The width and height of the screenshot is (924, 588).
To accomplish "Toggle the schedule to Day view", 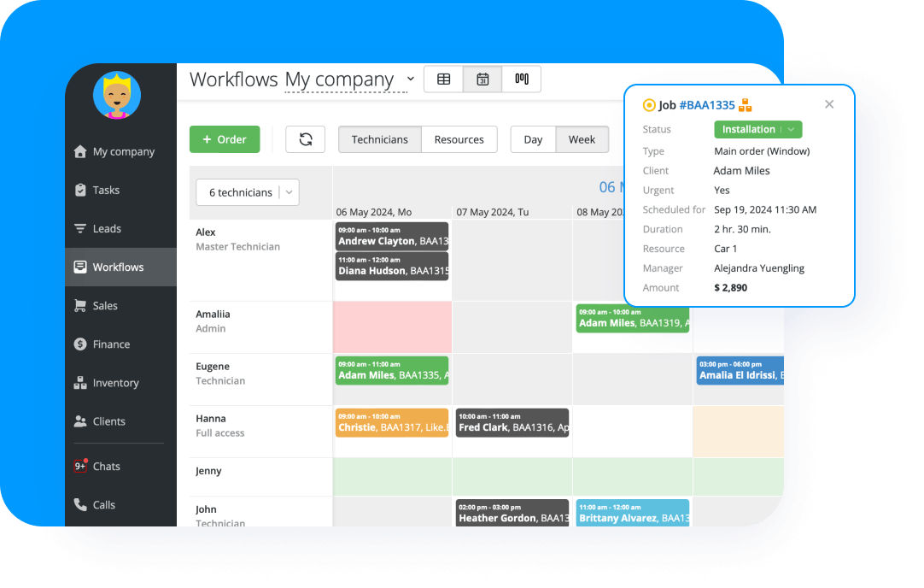I will (x=534, y=138).
